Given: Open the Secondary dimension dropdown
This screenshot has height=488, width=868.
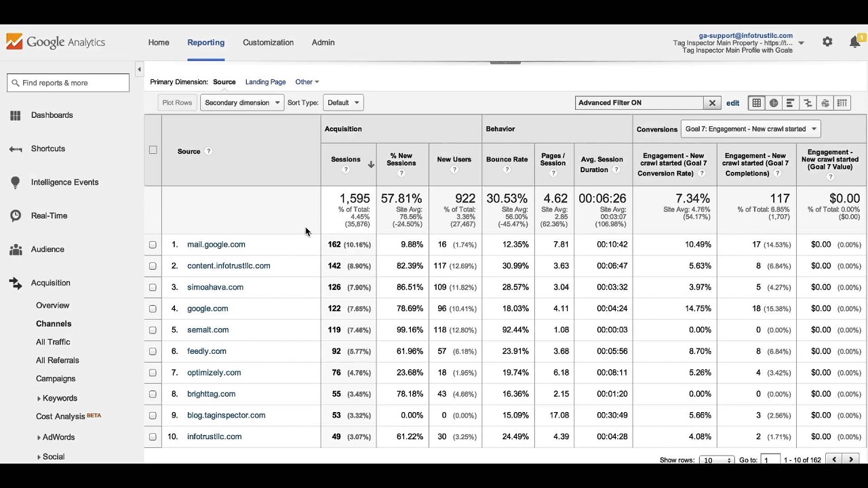Looking at the screenshot, I should 242,103.
